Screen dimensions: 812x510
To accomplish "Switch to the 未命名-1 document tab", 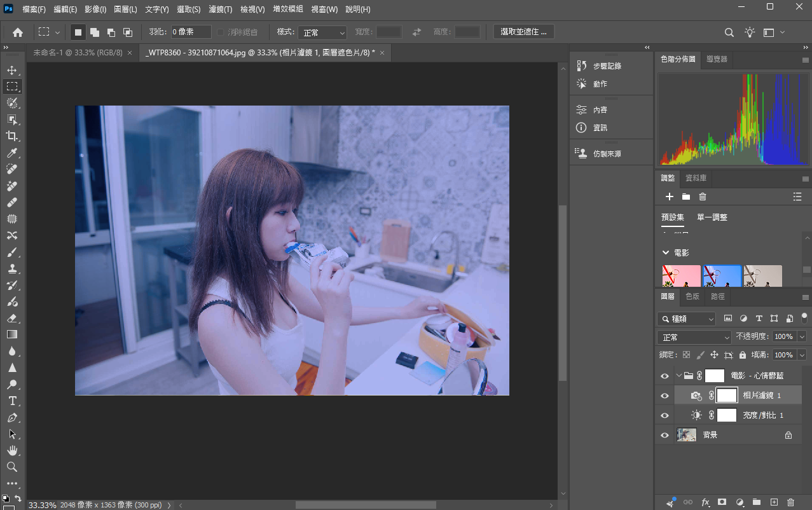I will [x=78, y=53].
